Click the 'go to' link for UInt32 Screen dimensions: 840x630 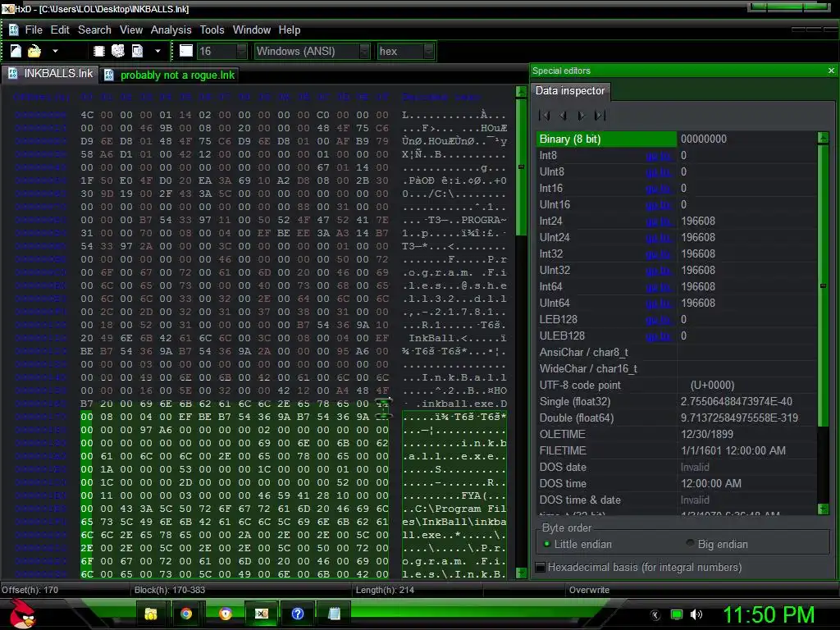click(659, 271)
